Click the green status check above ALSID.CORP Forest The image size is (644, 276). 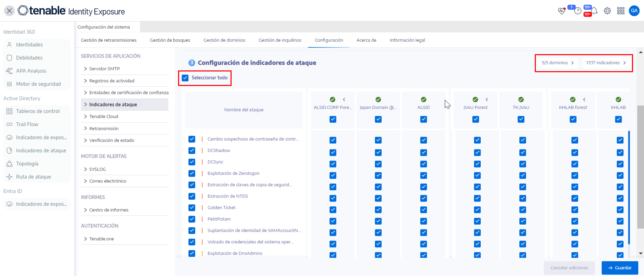pyautogui.click(x=332, y=100)
